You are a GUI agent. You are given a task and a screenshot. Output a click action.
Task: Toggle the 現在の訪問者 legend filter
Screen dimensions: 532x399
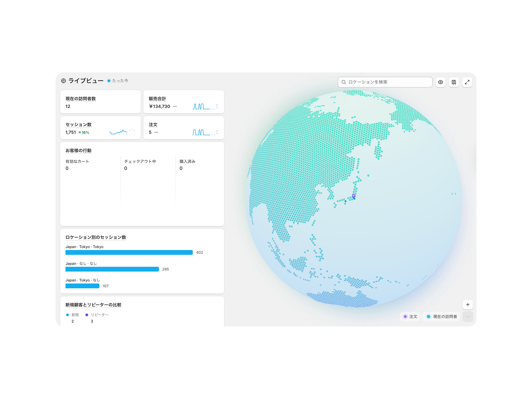pyautogui.click(x=442, y=317)
